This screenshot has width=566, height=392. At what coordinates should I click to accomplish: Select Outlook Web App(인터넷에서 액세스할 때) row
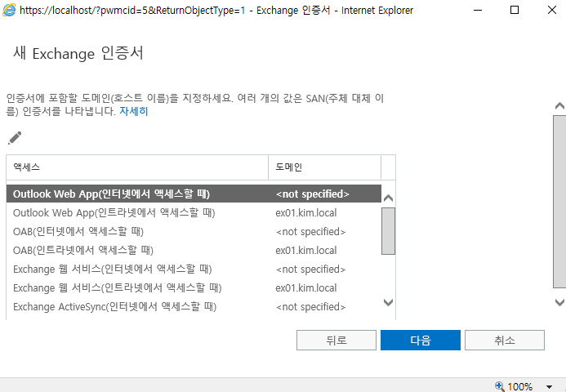pyautogui.click(x=194, y=194)
